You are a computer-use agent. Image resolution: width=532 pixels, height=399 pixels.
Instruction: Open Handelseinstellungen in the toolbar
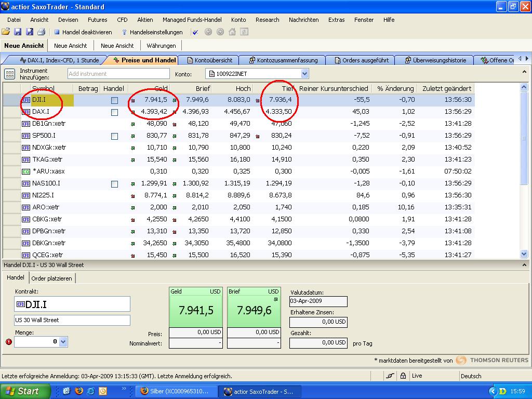(152, 32)
